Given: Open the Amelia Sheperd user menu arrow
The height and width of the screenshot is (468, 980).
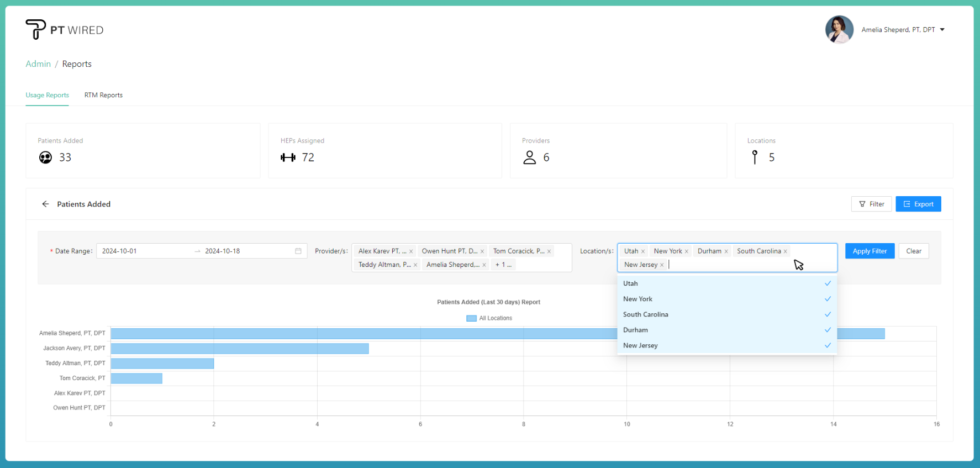Looking at the screenshot, I should (942, 30).
